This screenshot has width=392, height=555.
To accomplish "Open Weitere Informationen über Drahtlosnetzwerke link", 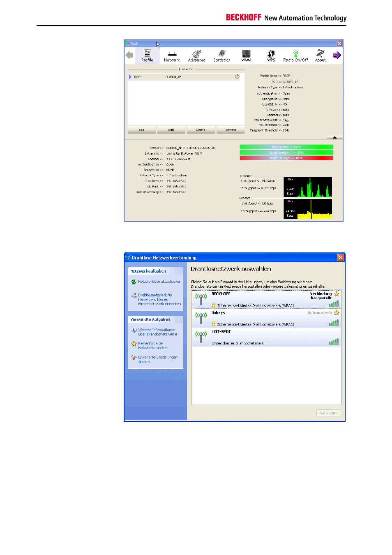I will point(157,332).
